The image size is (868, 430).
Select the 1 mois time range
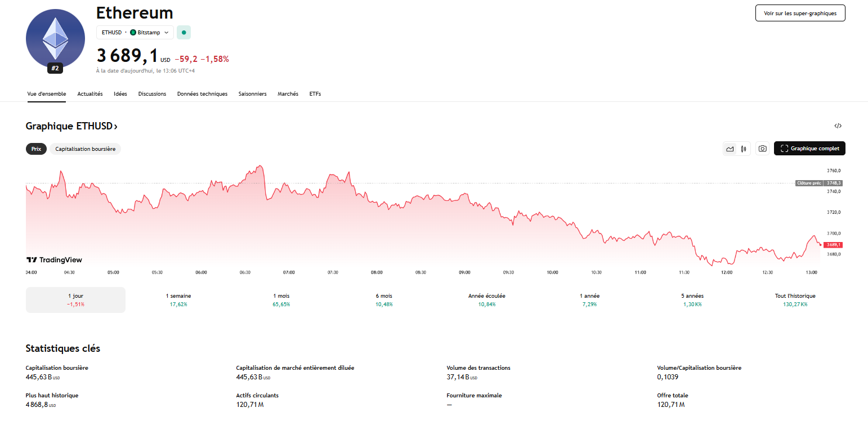click(281, 300)
